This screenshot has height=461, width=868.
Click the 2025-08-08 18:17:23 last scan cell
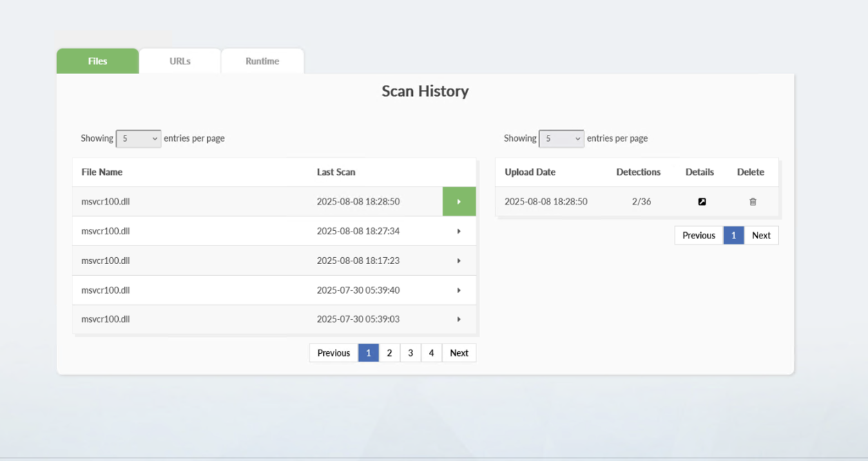pos(358,261)
